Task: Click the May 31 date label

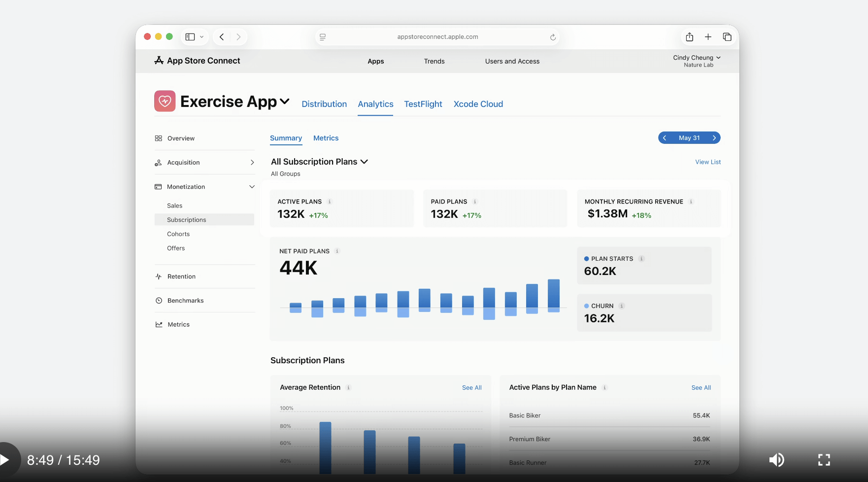Action: point(689,138)
